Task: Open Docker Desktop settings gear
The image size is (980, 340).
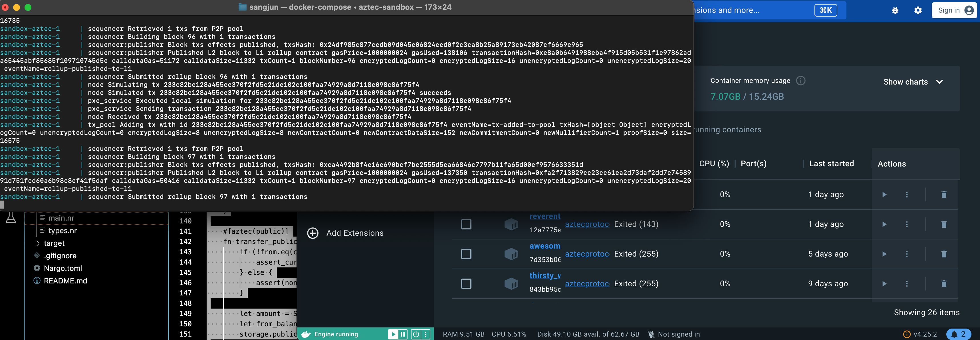Action: click(918, 10)
